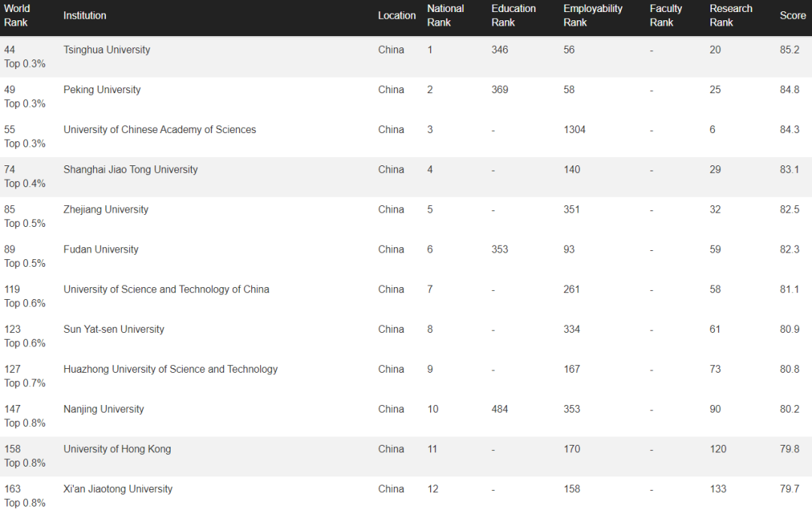This screenshot has height=514, width=812.
Task: Select University of Hong Kong's score 79.8
Action: click(789, 449)
